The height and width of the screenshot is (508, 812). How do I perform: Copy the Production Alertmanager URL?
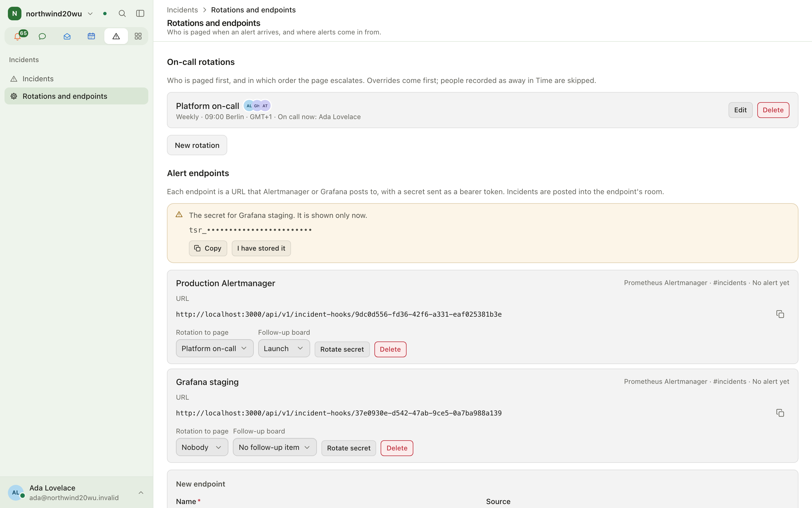780,314
